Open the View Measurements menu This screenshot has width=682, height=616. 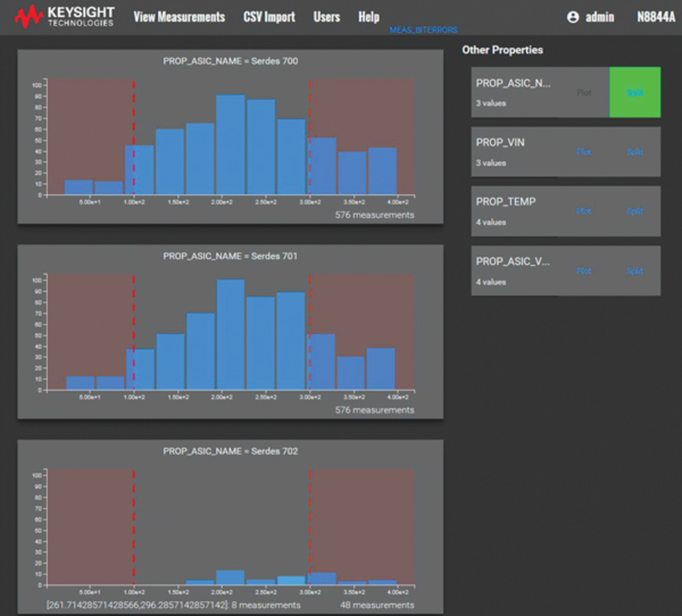click(179, 17)
